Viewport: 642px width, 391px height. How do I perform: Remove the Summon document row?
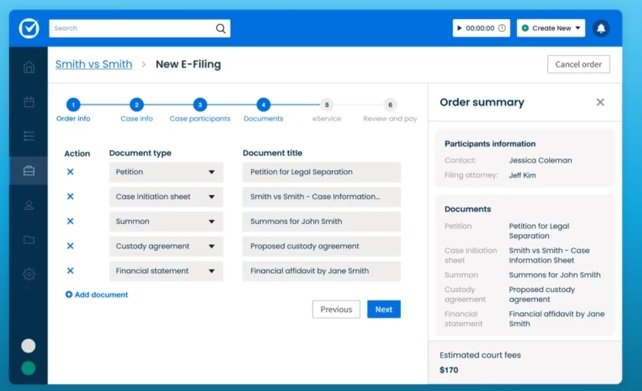(x=70, y=221)
